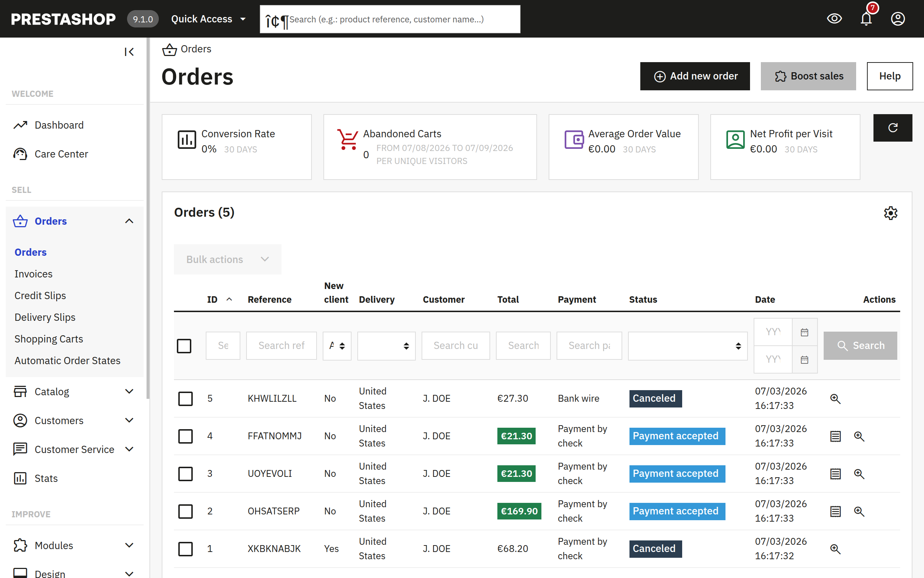This screenshot has height=578, width=924.
Task: Collapse the sidebar menu arrow icon
Action: (129, 52)
